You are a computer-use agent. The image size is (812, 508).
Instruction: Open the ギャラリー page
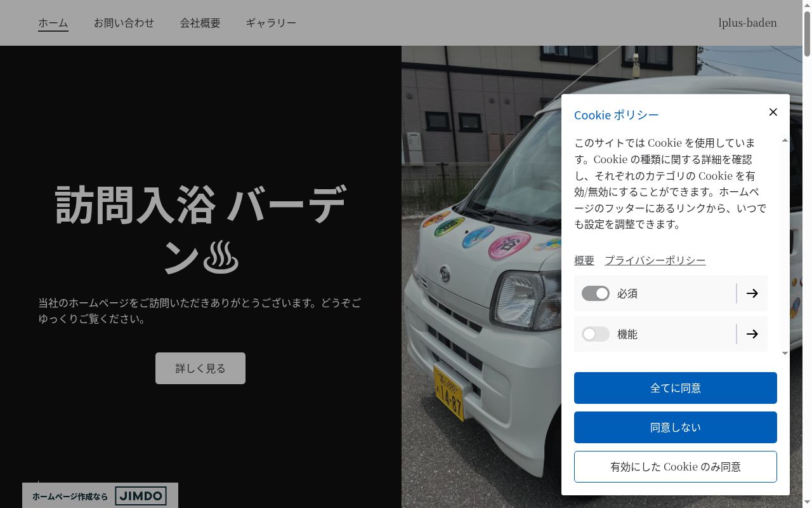pyautogui.click(x=271, y=23)
